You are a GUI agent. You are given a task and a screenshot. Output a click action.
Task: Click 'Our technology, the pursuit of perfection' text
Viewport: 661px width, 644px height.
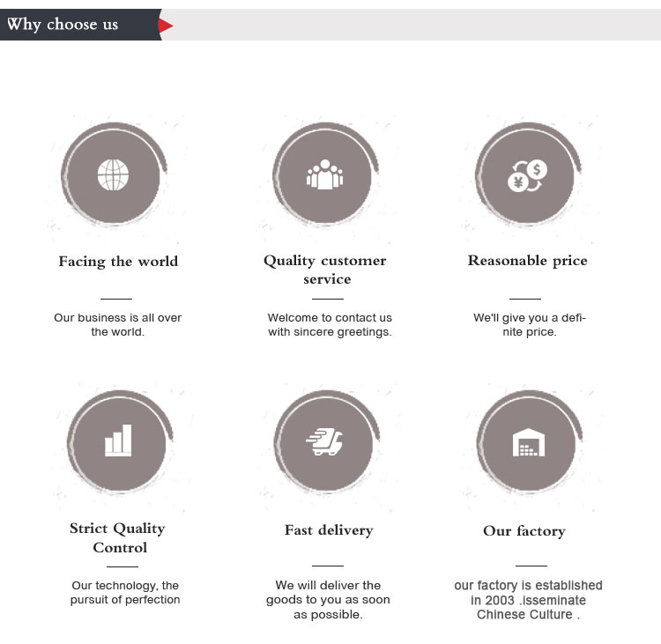125,593
